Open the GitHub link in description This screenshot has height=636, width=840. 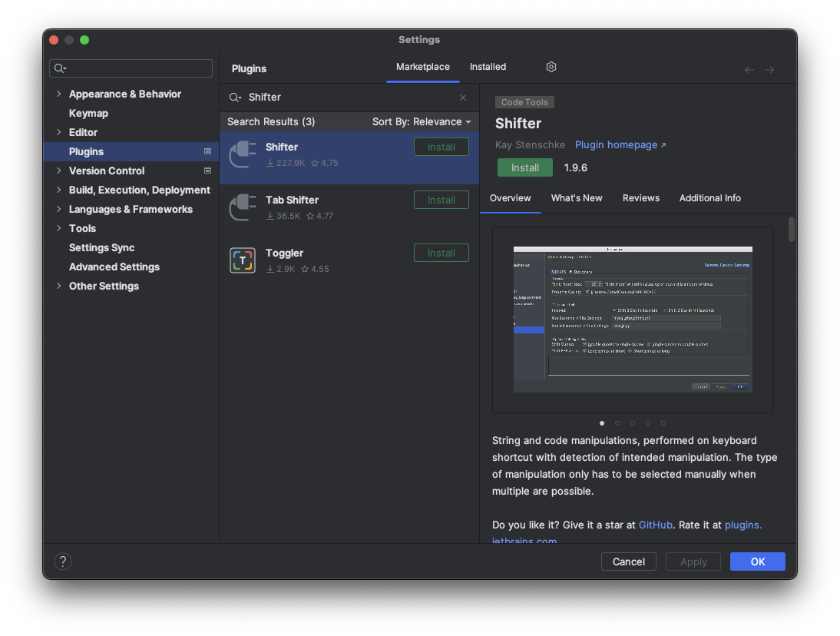[655, 525]
